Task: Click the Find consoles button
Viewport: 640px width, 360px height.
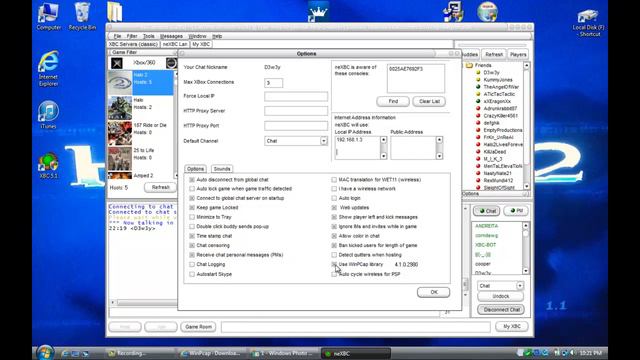Action: coord(393,101)
